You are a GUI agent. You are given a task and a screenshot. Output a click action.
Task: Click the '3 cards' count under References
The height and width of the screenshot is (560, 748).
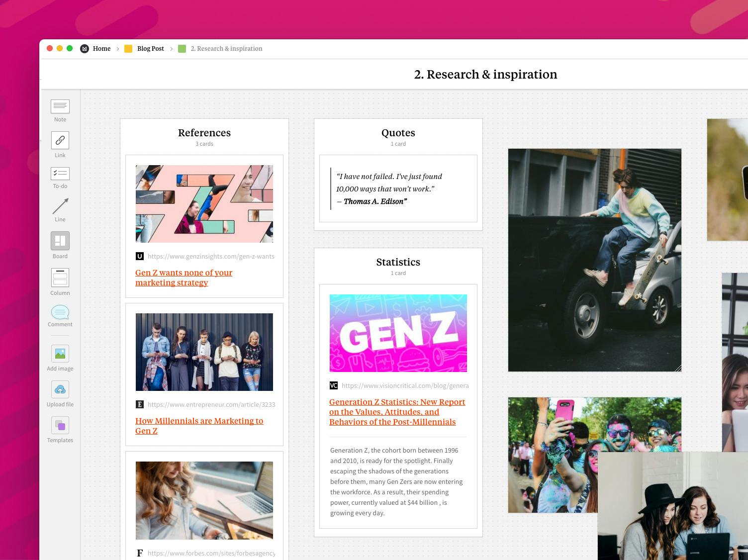coord(204,144)
